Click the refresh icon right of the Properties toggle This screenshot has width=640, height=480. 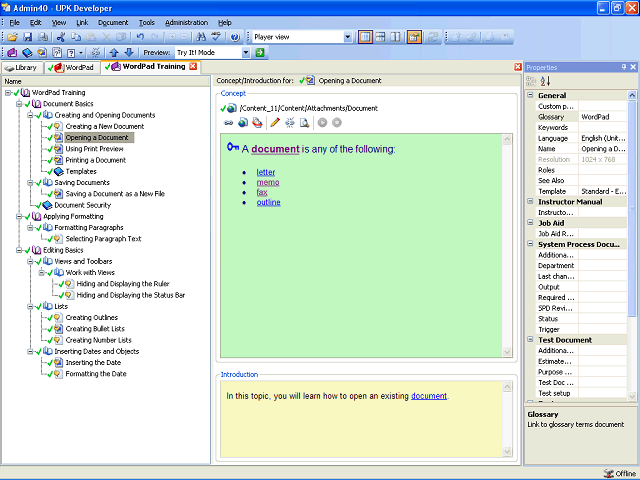tap(433, 37)
